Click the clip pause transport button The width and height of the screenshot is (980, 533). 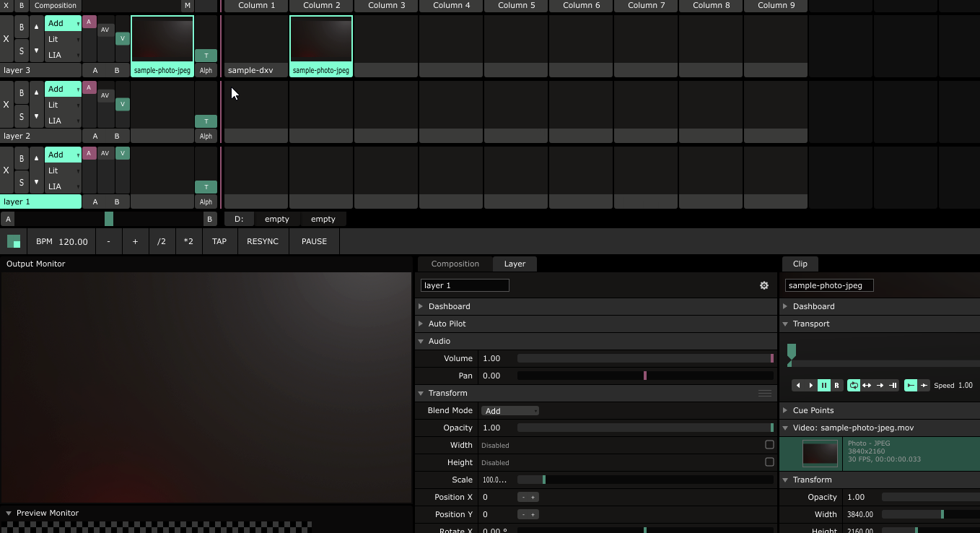pyautogui.click(x=824, y=386)
